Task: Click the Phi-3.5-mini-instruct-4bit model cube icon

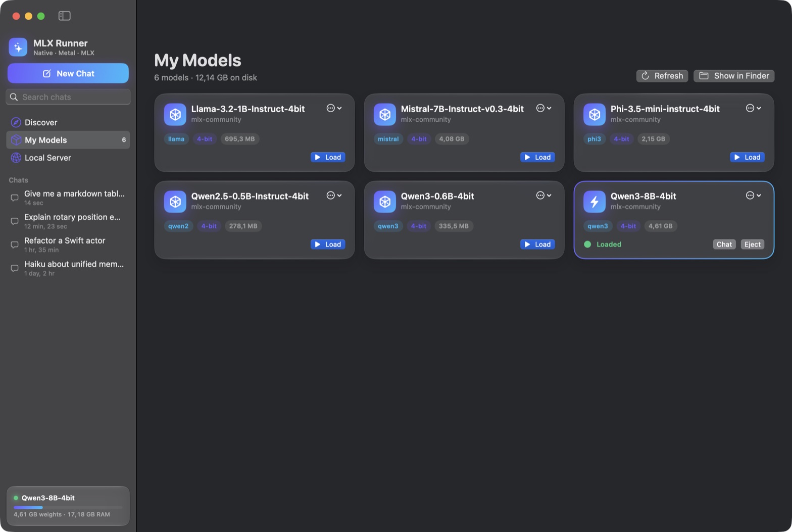Action: pos(595,115)
